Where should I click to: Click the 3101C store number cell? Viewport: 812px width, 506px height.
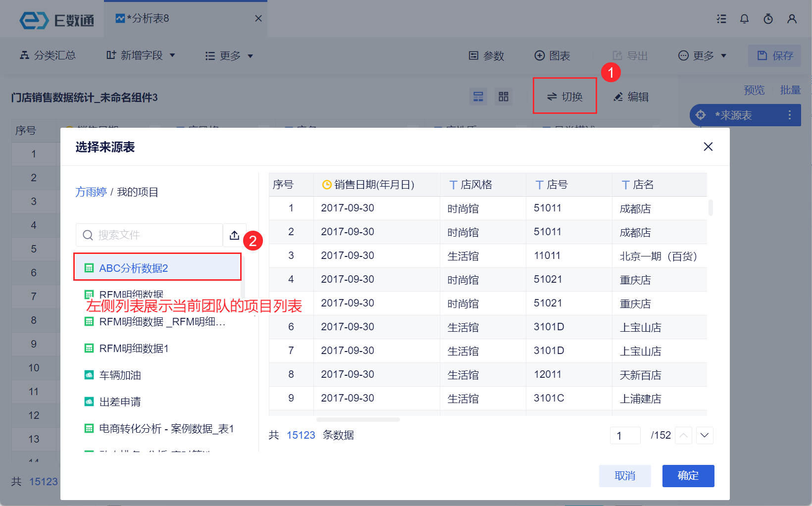569,399
